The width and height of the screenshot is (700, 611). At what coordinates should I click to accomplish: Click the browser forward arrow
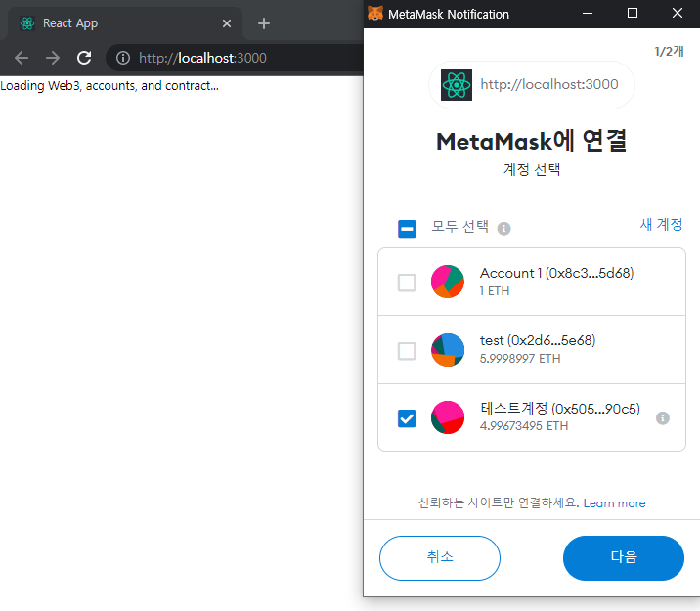pyautogui.click(x=53, y=58)
